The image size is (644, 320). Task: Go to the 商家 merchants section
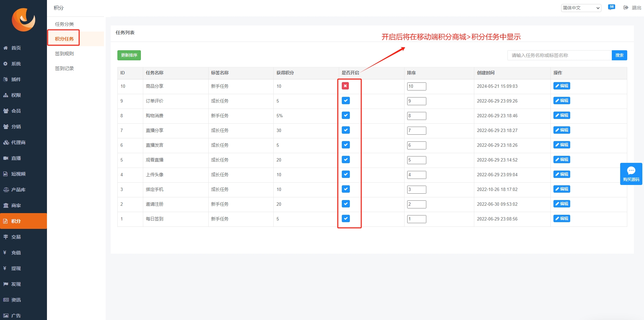[23, 205]
